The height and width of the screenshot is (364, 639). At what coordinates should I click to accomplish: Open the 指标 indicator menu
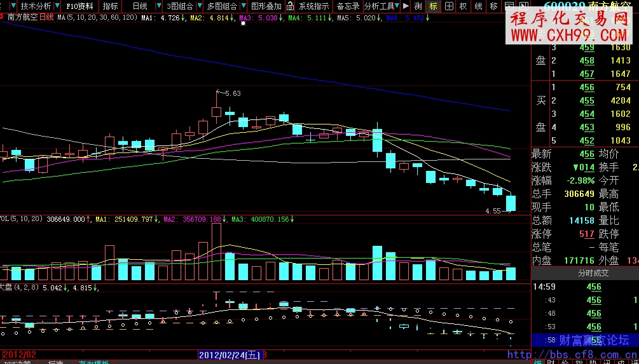click(x=110, y=6)
